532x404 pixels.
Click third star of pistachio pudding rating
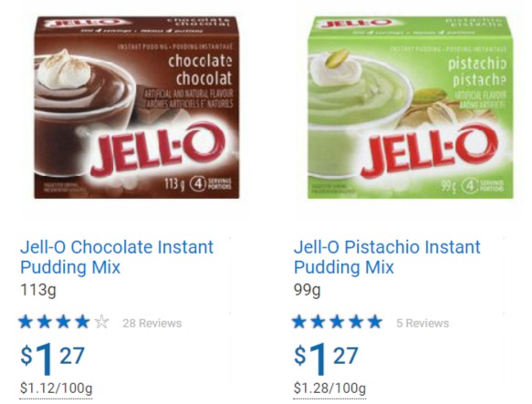[337, 322]
